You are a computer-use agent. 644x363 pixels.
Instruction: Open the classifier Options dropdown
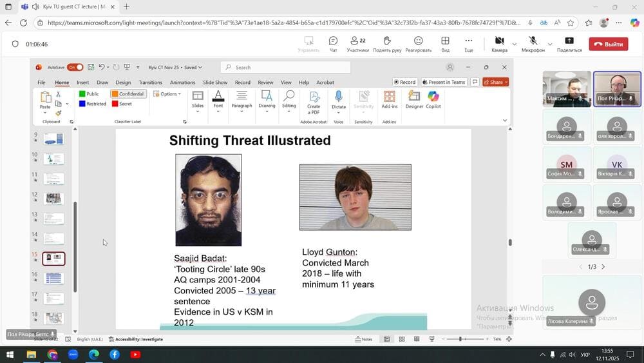(x=167, y=93)
